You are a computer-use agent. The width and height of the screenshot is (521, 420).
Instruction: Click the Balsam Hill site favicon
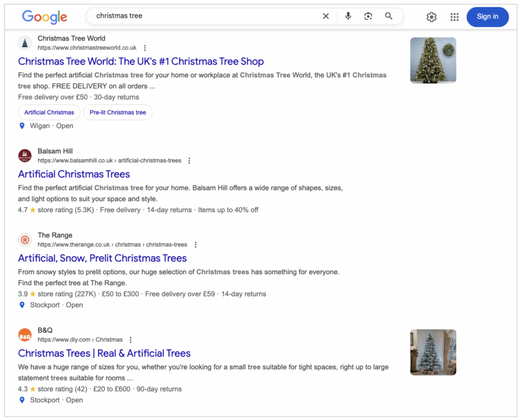[x=25, y=156]
